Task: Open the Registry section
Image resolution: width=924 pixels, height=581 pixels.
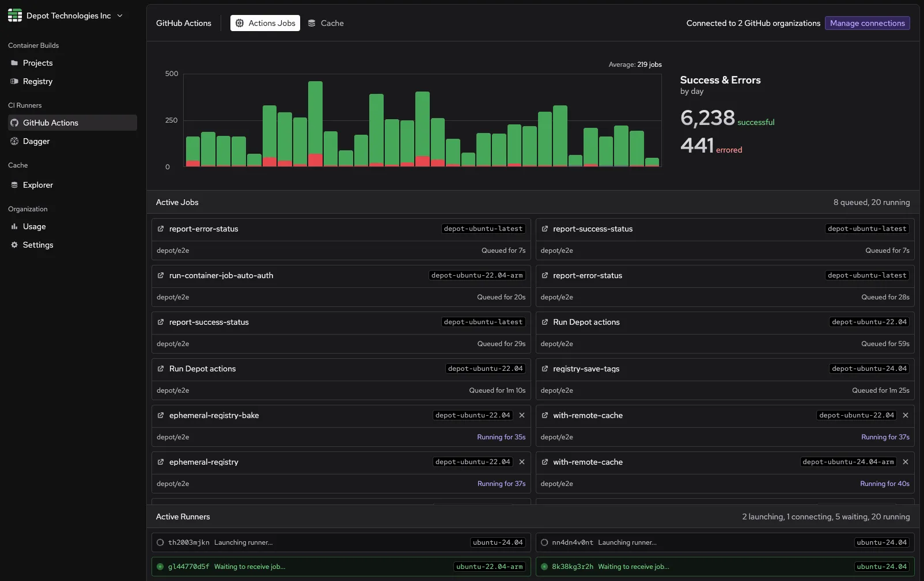Action: 38,81
